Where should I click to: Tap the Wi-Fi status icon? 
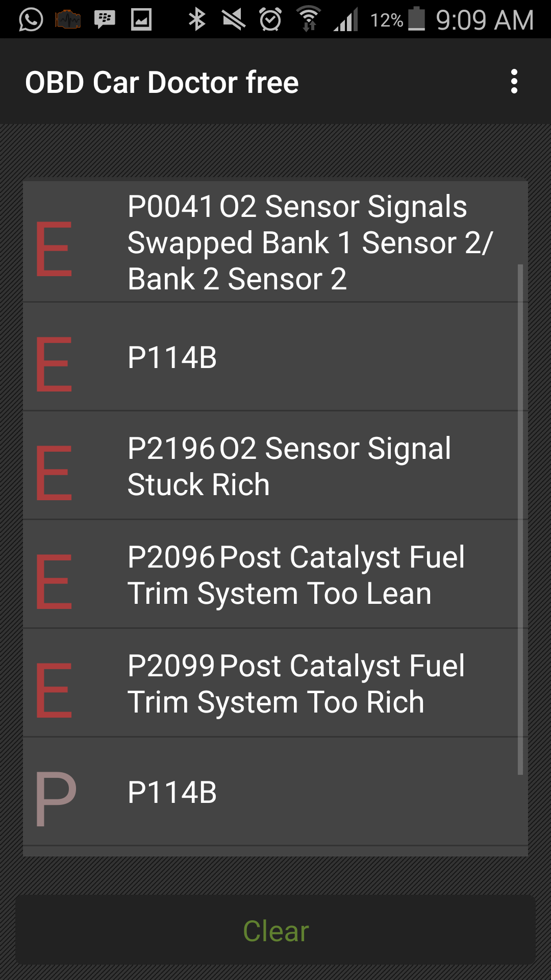309,20
